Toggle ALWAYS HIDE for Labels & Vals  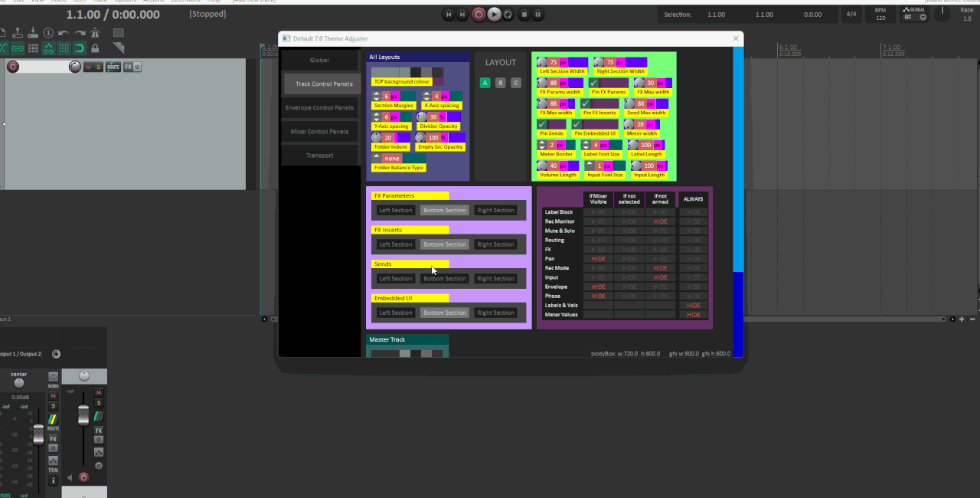pyautogui.click(x=693, y=305)
